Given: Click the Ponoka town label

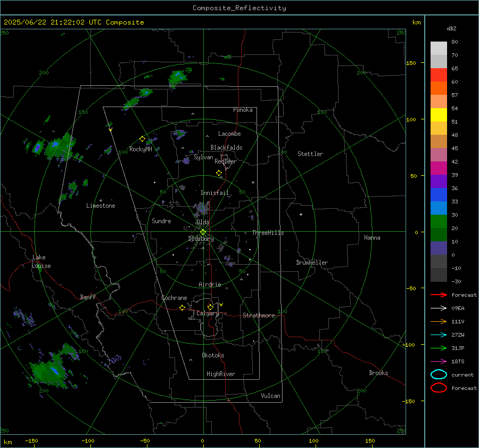Looking at the screenshot, I should (243, 110).
